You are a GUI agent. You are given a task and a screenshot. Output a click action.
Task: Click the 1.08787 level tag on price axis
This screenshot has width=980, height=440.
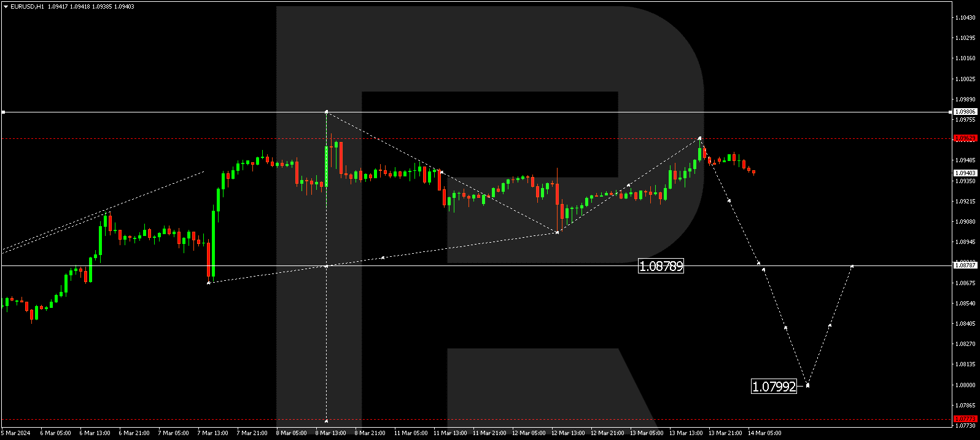click(965, 265)
